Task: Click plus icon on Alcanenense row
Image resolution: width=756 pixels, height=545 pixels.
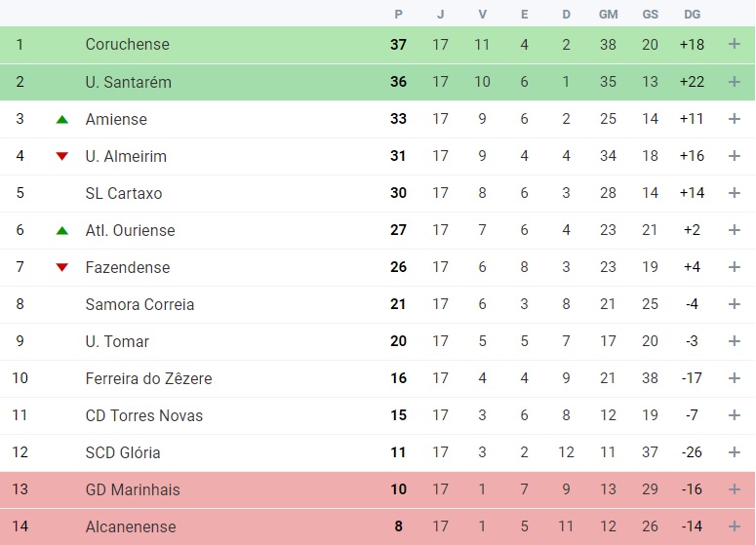Action: [734, 526]
